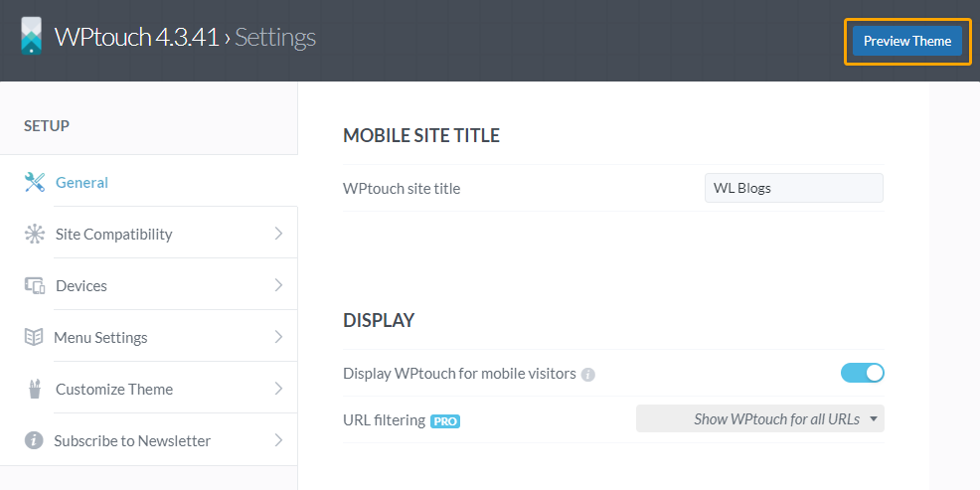The image size is (980, 490).
Task: Expand Devices section via chevron arrow
Action: pyautogui.click(x=278, y=285)
